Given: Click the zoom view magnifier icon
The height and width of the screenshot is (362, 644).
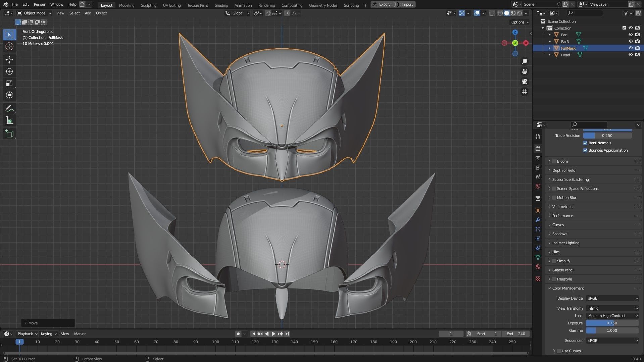Looking at the screenshot, I should pyautogui.click(x=525, y=61).
